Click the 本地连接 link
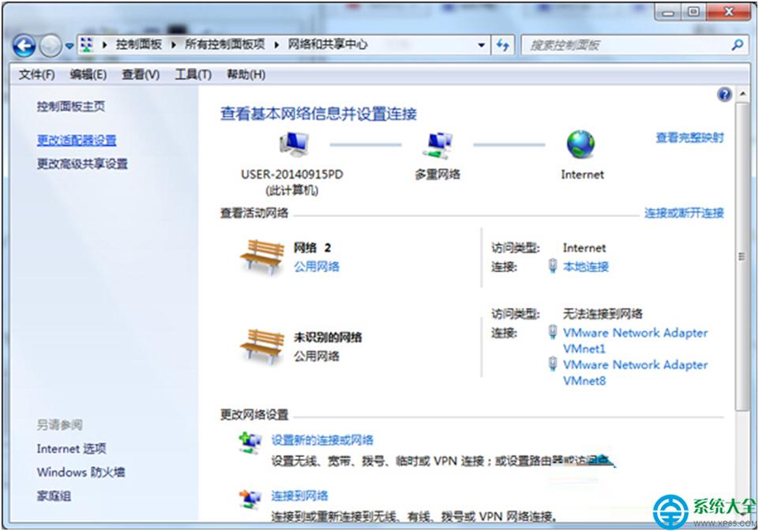Viewport: 759px width, 532px height. click(x=587, y=266)
